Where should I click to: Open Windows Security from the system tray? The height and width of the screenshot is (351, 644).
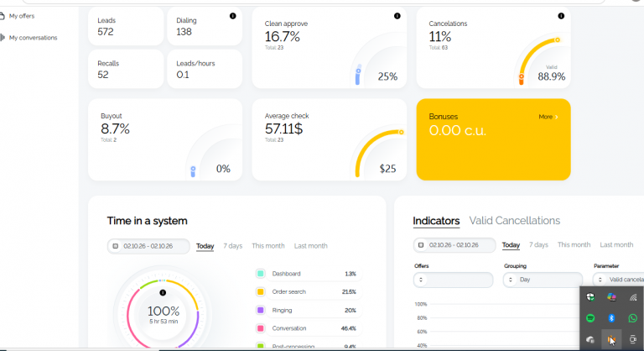pos(590,297)
